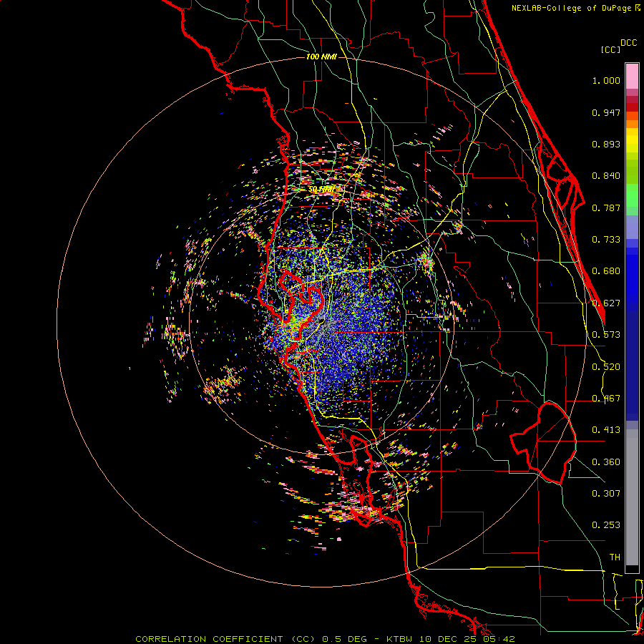Click the DCC label above the color bar
Viewport: 644px width, 644px height.
coord(629,43)
